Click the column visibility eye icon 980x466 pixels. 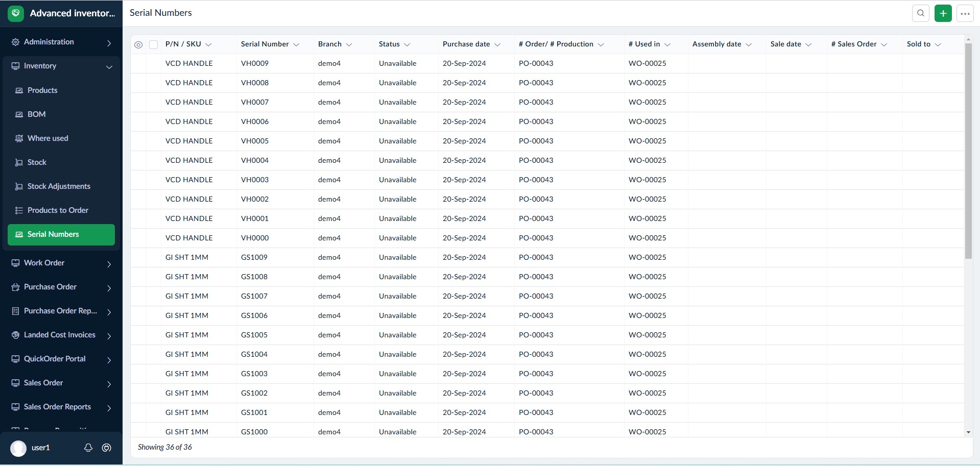pyautogui.click(x=138, y=45)
